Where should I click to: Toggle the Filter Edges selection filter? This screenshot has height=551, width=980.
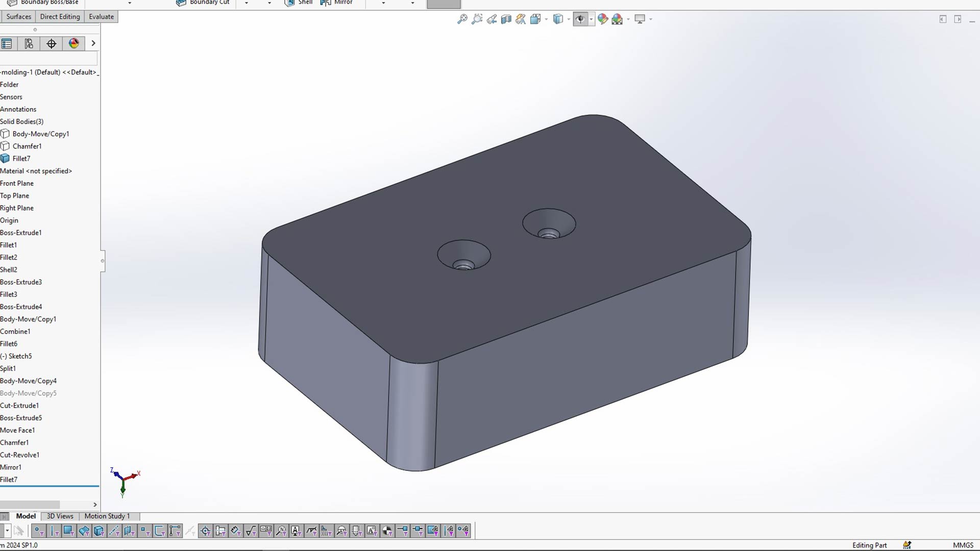pyautogui.click(x=54, y=531)
